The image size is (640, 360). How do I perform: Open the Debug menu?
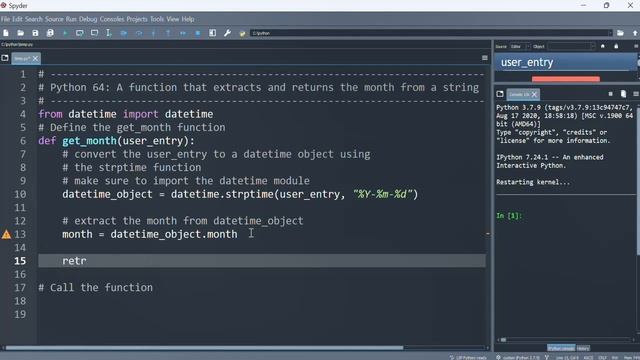pyautogui.click(x=88, y=19)
